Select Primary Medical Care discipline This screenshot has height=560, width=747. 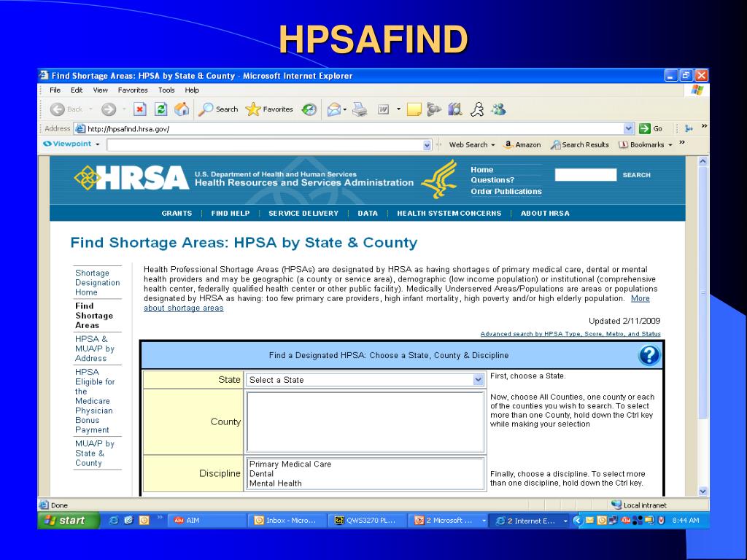pos(290,464)
